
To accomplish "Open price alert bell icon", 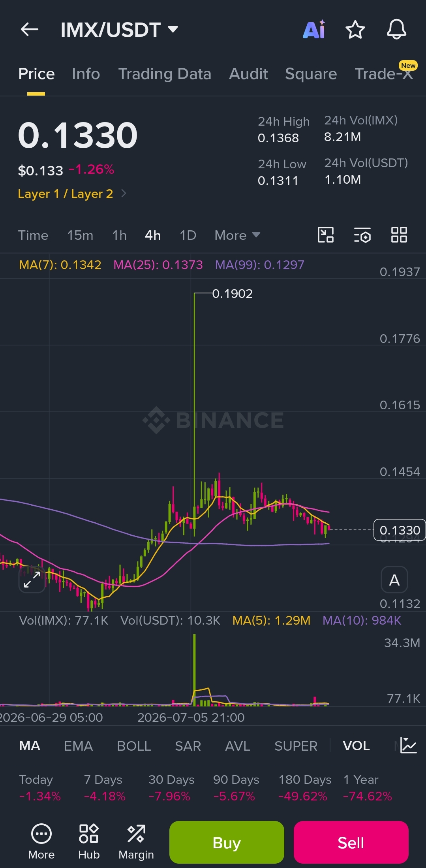I will [396, 29].
